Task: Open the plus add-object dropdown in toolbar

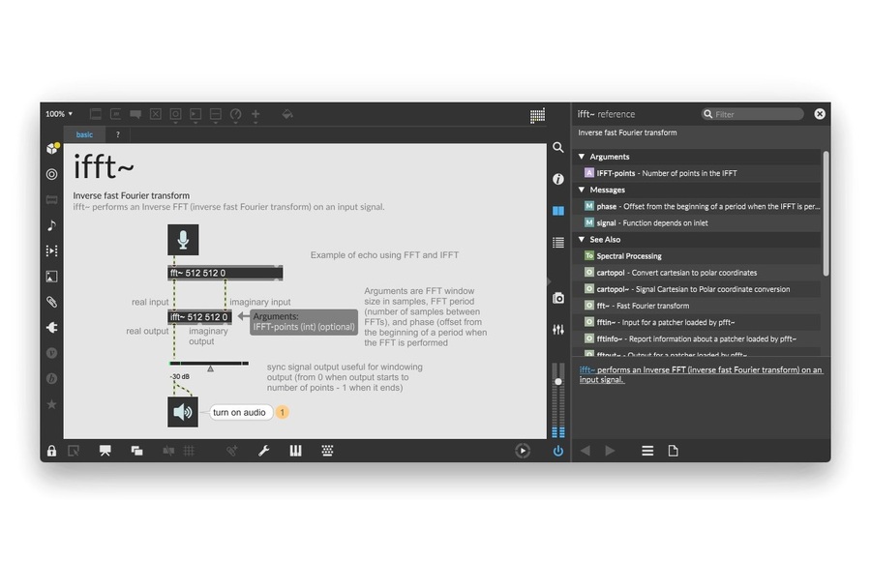Action: (255, 115)
